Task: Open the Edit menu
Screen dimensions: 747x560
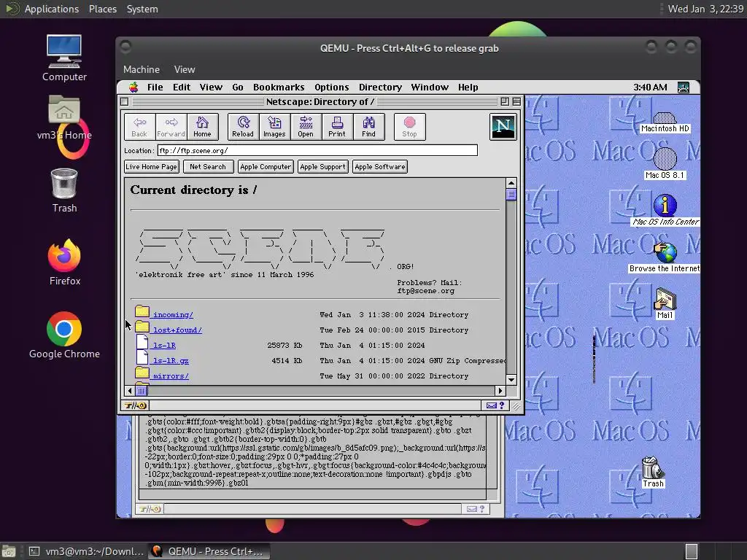Action: (182, 87)
